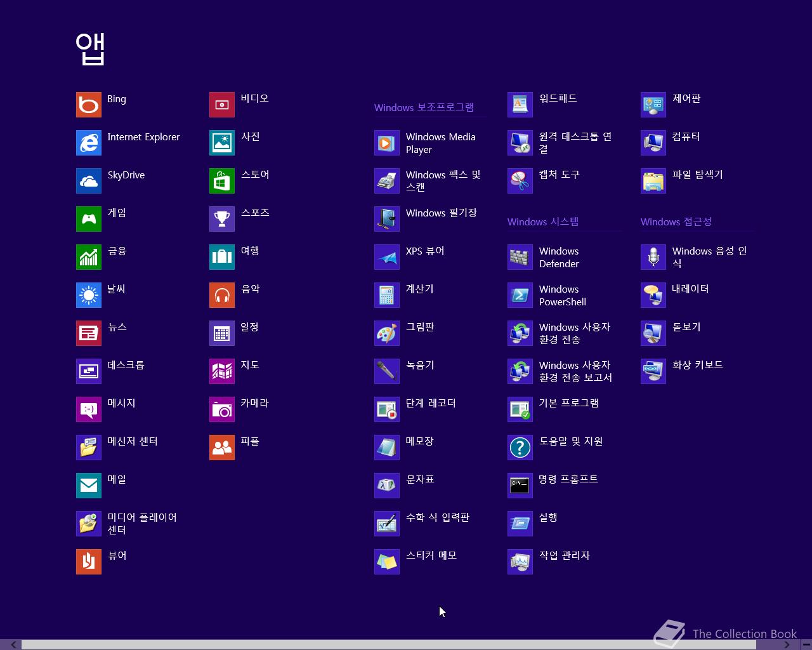The image size is (812, 650).
Task: Open 스티커 메모 (Sticky Notes)
Action: [x=416, y=562]
